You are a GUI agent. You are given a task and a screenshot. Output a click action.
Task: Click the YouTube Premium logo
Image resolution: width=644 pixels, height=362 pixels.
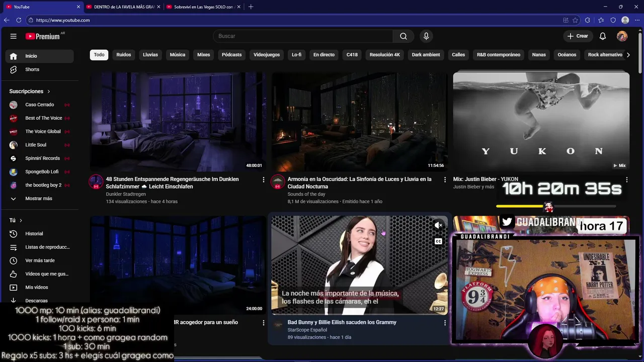[43, 36]
